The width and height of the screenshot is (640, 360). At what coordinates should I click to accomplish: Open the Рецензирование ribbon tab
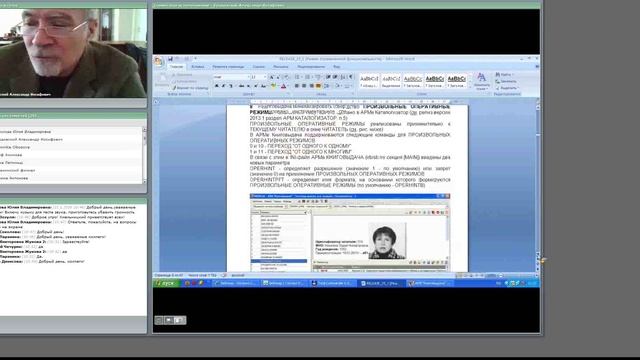tap(311, 67)
